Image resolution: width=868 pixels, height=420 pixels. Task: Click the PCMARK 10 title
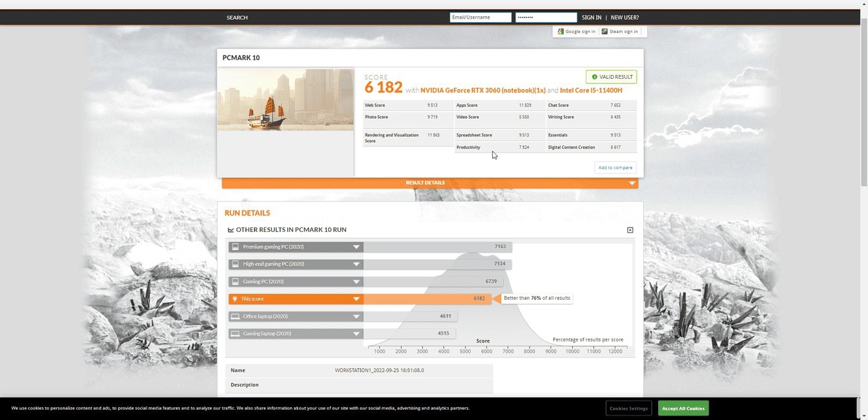[241, 58]
